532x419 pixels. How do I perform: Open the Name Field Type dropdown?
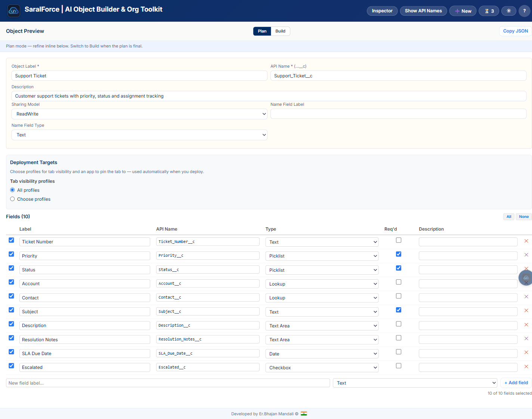point(139,135)
